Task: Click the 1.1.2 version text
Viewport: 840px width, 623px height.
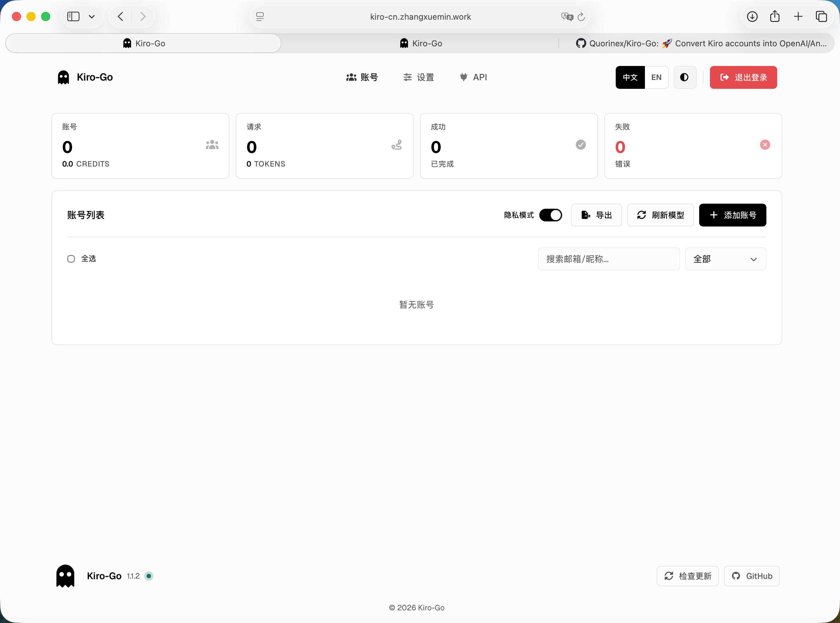Action: (133, 576)
